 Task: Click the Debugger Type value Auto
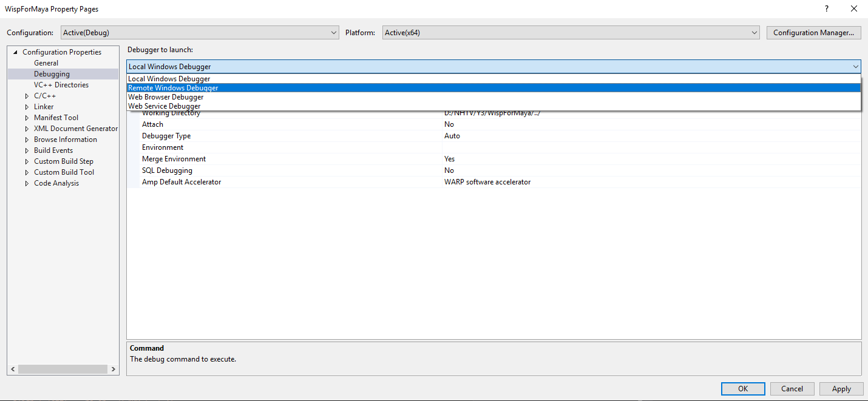point(452,136)
